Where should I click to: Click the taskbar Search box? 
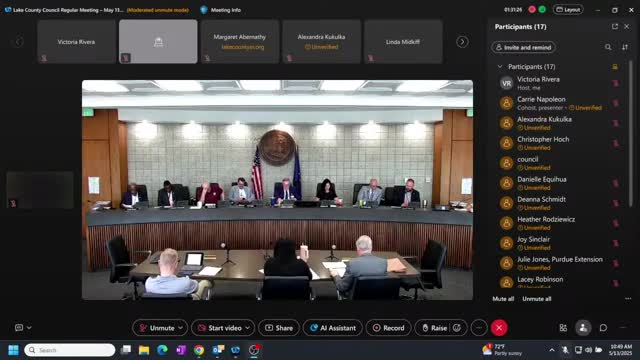click(x=70, y=350)
